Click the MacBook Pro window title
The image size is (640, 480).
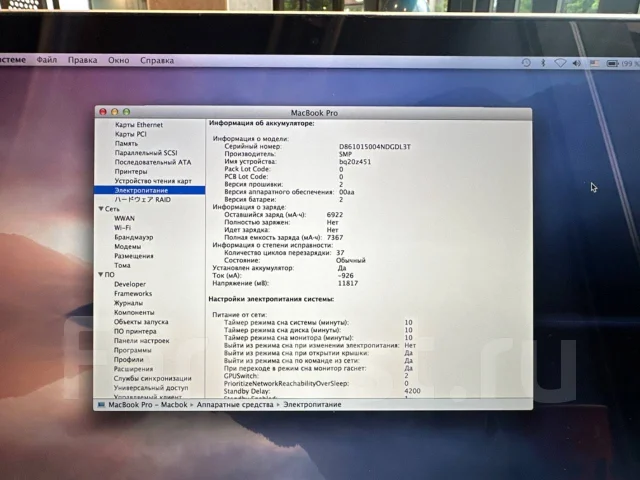pos(314,113)
